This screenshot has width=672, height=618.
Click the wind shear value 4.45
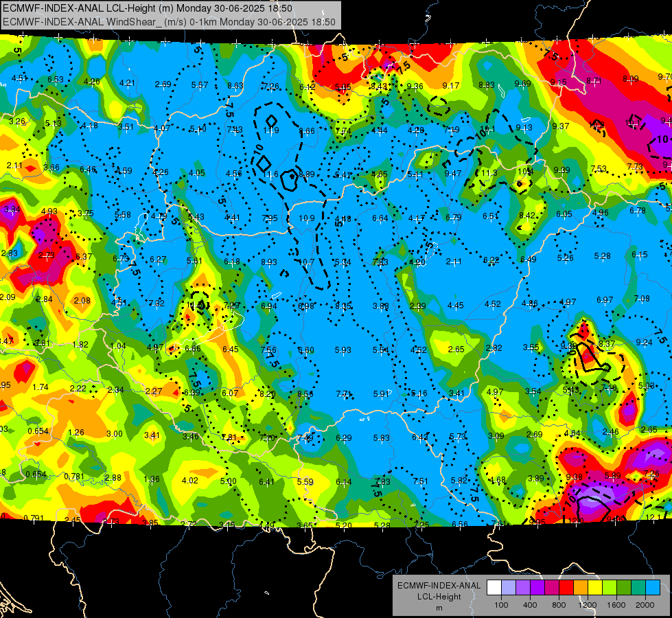pyautogui.click(x=456, y=306)
